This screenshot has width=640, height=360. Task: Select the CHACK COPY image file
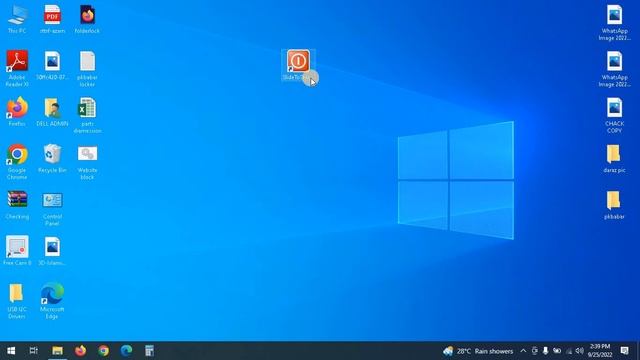[x=614, y=115]
